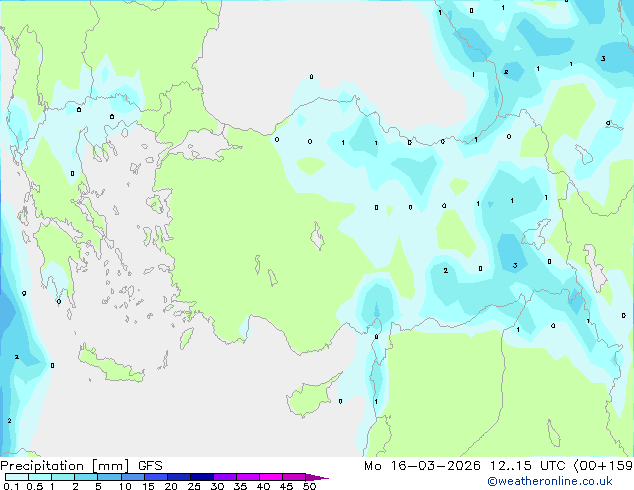Click the '40' legend scale label

coord(263,486)
